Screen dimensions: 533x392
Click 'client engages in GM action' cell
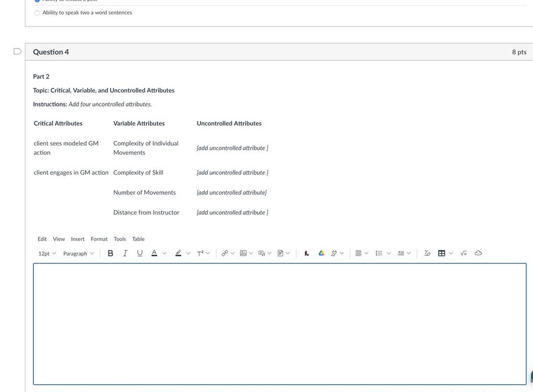coord(71,173)
